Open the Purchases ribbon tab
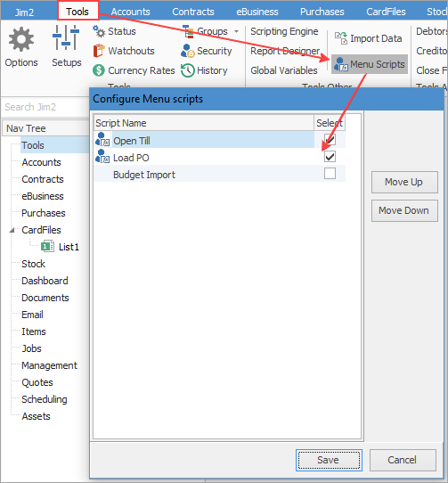Viewport: 448px width, 483px height. pyautogui.click(x=322, y=12)
